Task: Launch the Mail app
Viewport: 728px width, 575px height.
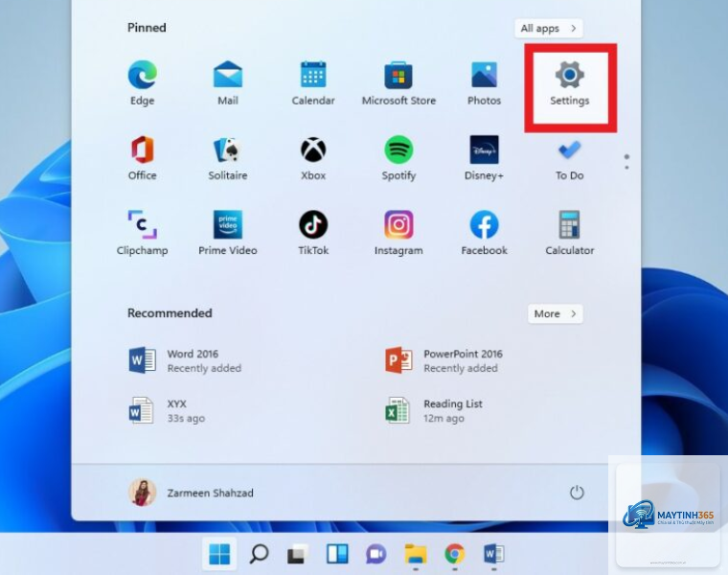Action: point(228,83)
